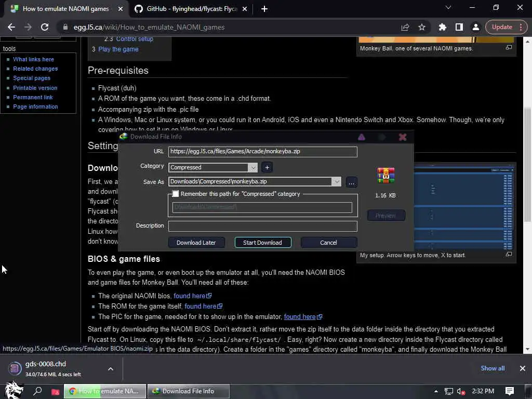Screen dimensions: 532x399
Task: Expand gds-0008.chd download options chevron
Action: pyautogui.click(x=111, y=369)
